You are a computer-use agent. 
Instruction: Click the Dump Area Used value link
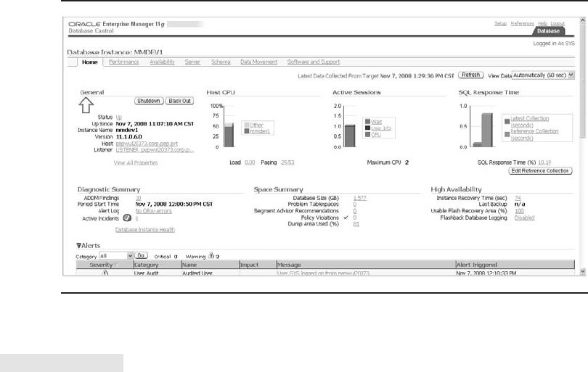tap(356, 224)
